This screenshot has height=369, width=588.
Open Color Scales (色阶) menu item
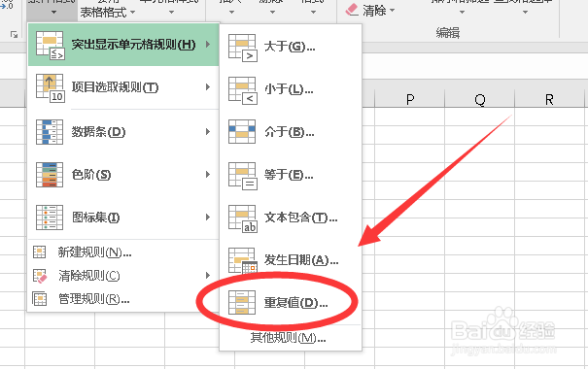(123, 175)
